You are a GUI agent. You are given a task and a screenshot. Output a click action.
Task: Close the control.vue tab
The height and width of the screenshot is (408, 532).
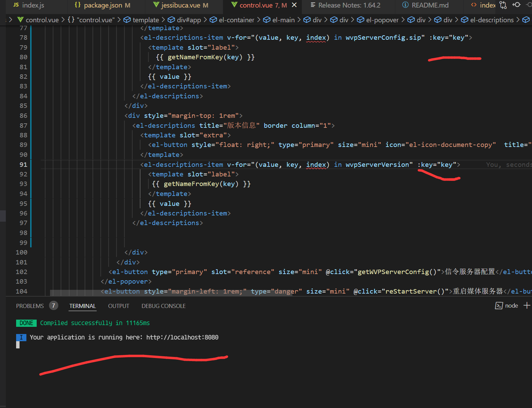[x=294, y=5]
